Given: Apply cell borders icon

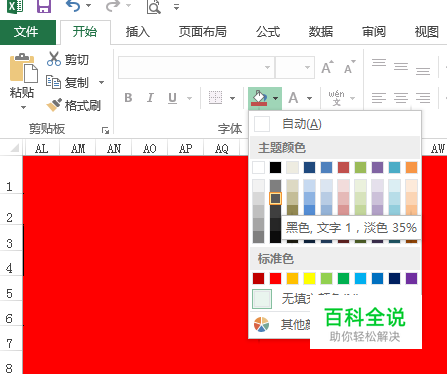Looking at the screenshot, I should pyautogui.click(x=215, y=98).
